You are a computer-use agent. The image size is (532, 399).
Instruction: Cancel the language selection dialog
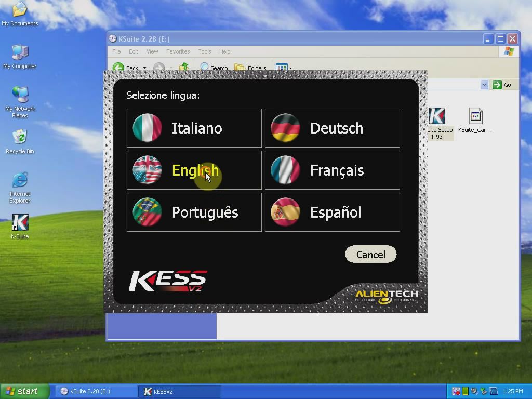370,254
